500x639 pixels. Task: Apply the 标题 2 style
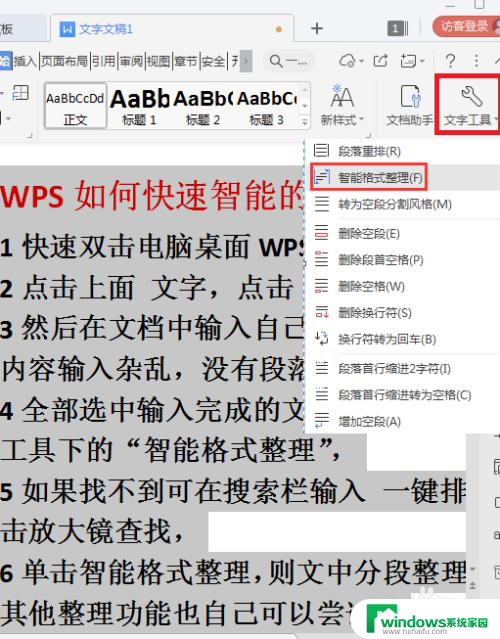[203, 106]
